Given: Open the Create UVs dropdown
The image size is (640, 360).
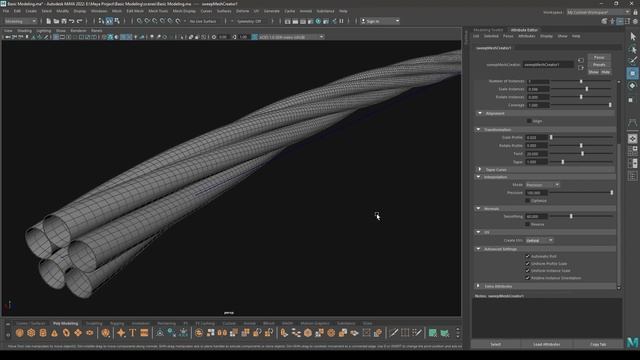Looking at the screenshot, I should [539, 240].
